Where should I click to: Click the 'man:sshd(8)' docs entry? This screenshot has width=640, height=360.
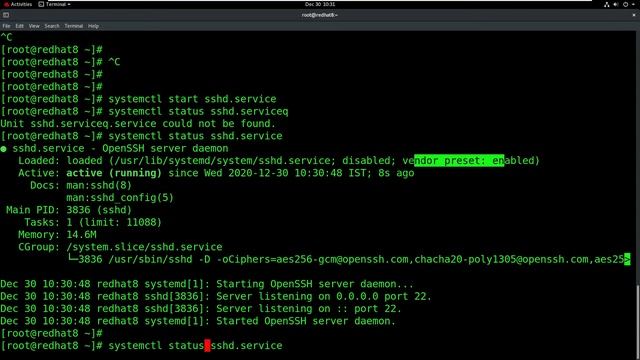99,185
